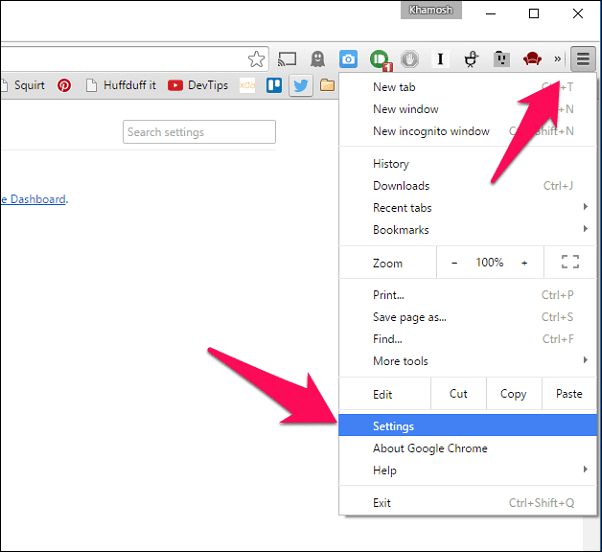
Task: Open the Trello bookmark icon
Action: tap(274, 85)
